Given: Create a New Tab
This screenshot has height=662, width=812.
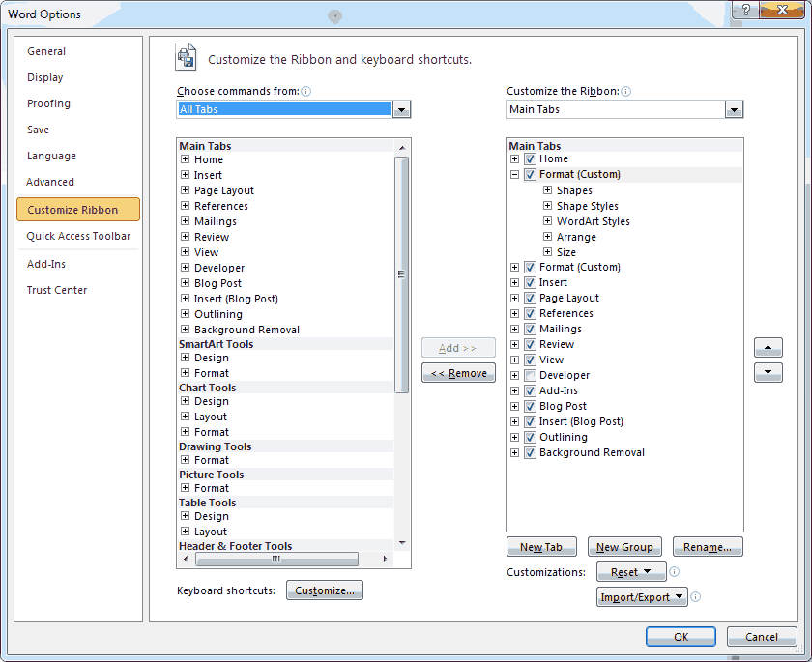Looking at the screenshot, I should tap(541, 547).
